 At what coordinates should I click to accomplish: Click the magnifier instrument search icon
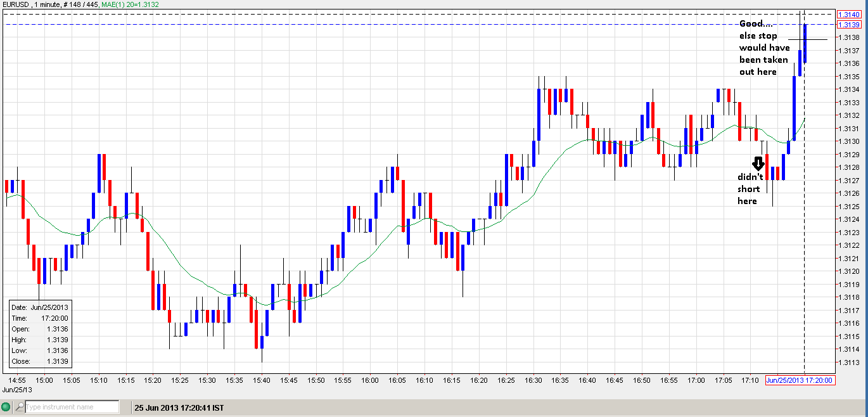tap(20, 407)
